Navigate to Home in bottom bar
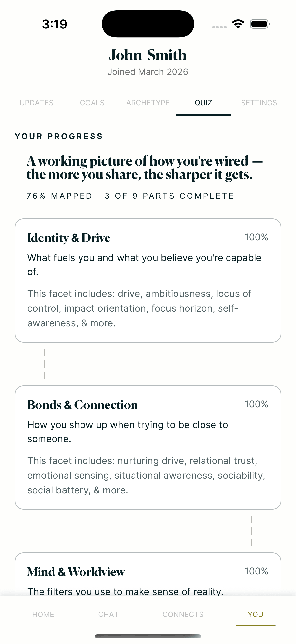Screen dimensions: 296x644 [x=43, y=614]
